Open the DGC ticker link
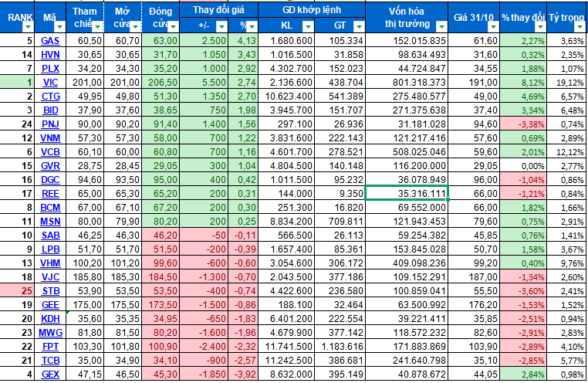This screenshot has width=588, height=383. pos(50,179)
